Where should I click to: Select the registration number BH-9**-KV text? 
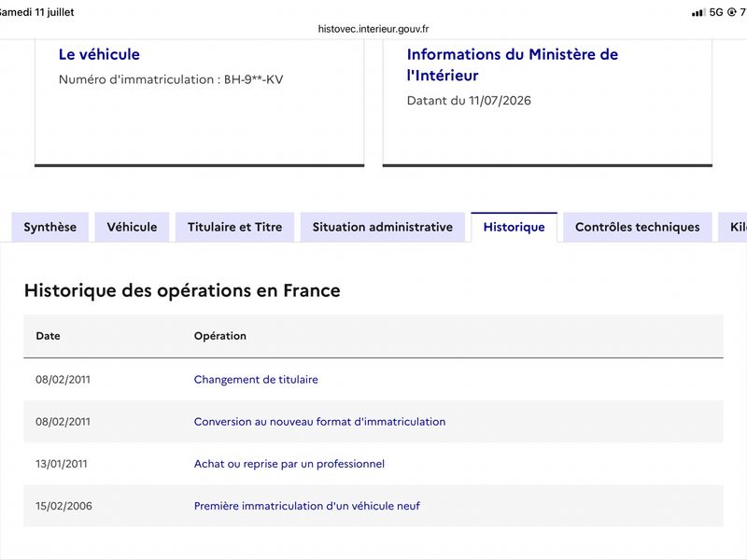click(253, 79)
